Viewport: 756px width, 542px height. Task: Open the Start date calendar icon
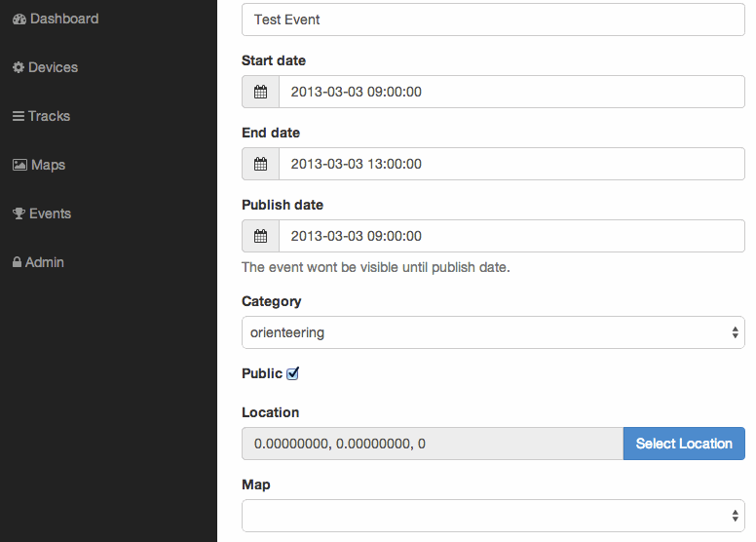[260, 92]
